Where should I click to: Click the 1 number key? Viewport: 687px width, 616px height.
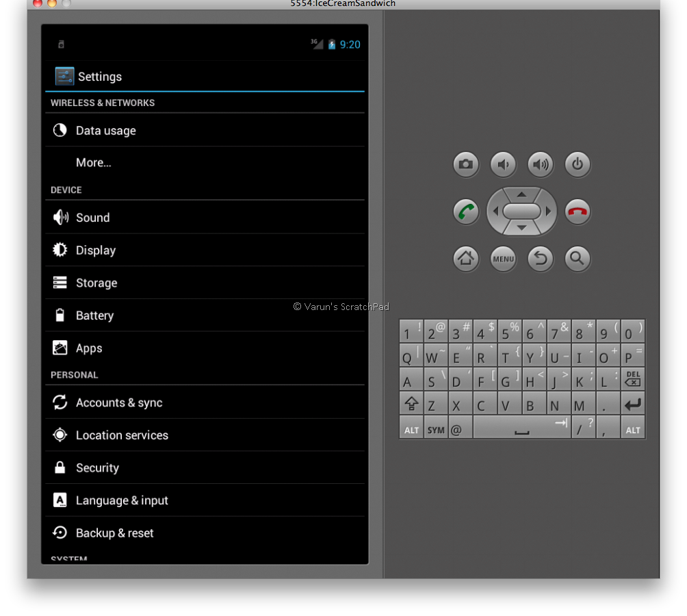411,331
